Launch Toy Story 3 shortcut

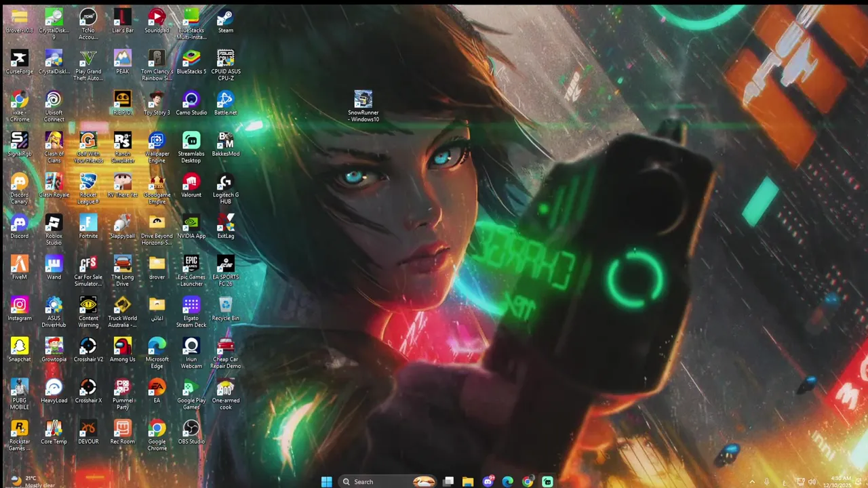click(x=157, y=104)
